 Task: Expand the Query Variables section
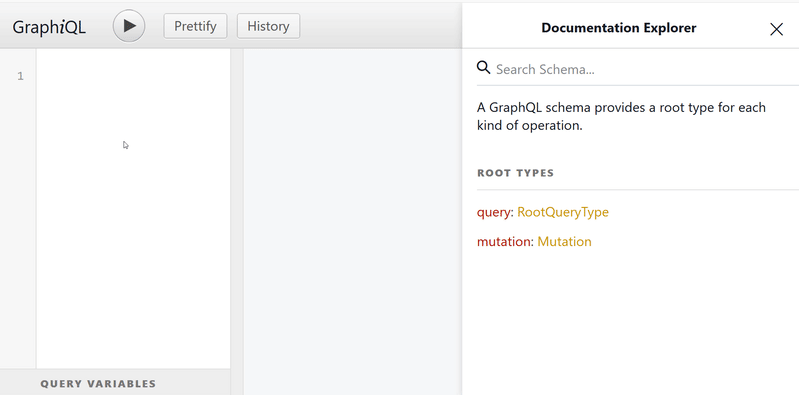coord(115,383)
